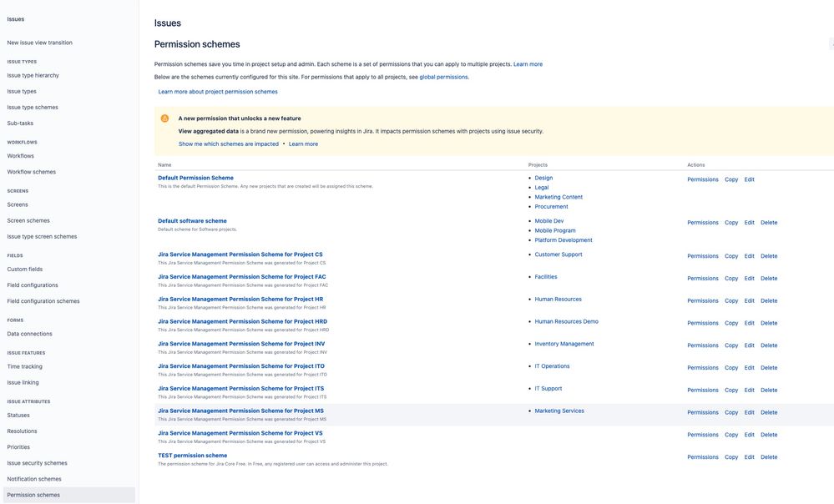Open Default Permission Scheme

tap(195, 178)
